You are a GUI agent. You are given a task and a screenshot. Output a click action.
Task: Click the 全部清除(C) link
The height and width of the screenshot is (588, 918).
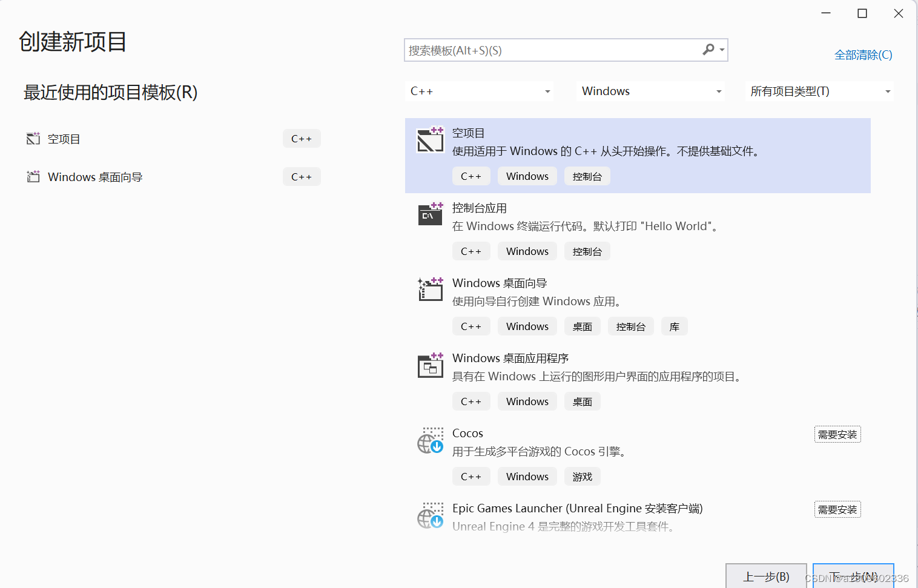click(x=863, y=55)
